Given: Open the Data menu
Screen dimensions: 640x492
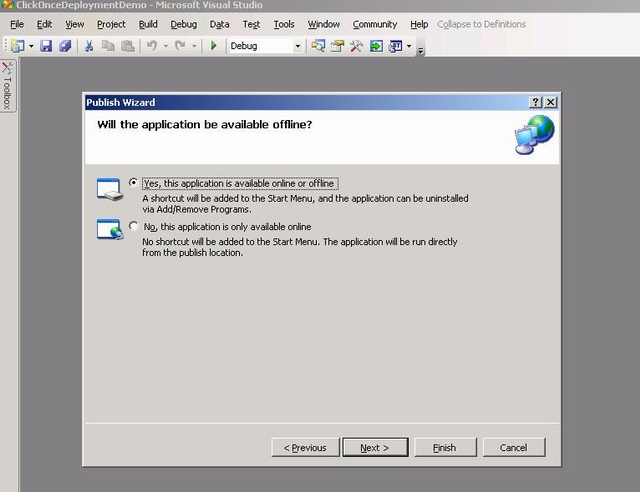Looking at the screenshot, I should pos(219,24).
